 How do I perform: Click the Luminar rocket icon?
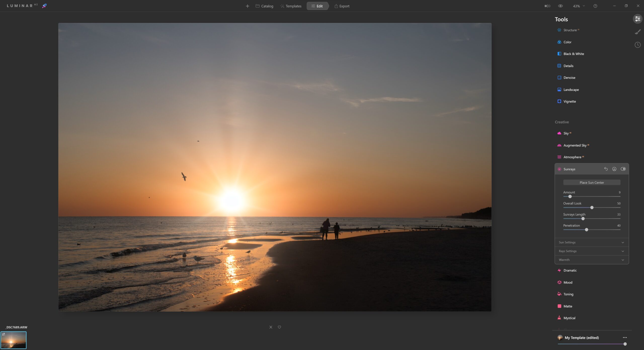44,6
